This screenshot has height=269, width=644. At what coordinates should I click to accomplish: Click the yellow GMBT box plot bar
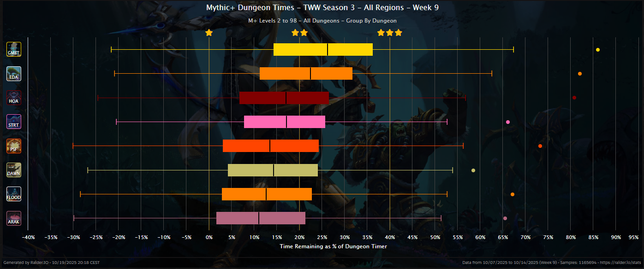tap(323, 49)
